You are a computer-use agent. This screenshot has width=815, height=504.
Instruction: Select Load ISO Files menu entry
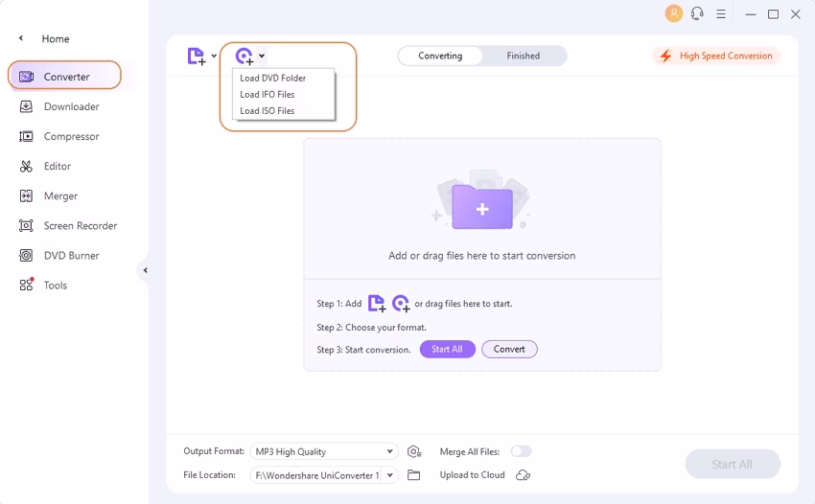tap(268, 110)
